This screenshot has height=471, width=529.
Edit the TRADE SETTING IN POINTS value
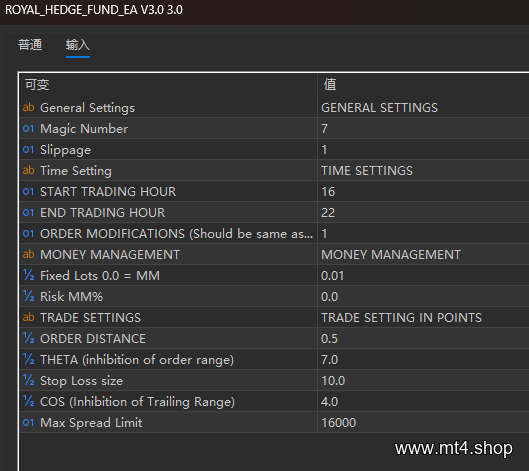(423, 317)
